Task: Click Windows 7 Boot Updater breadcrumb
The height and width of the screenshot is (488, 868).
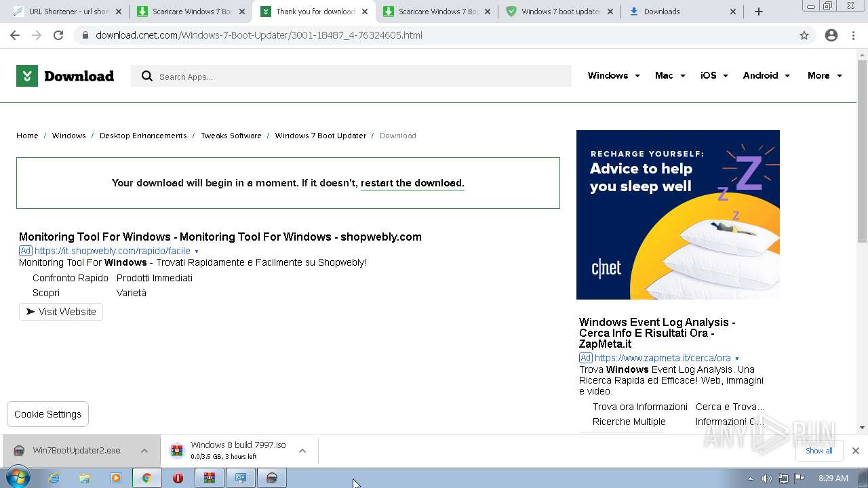Action: click(x=321, y=136)
